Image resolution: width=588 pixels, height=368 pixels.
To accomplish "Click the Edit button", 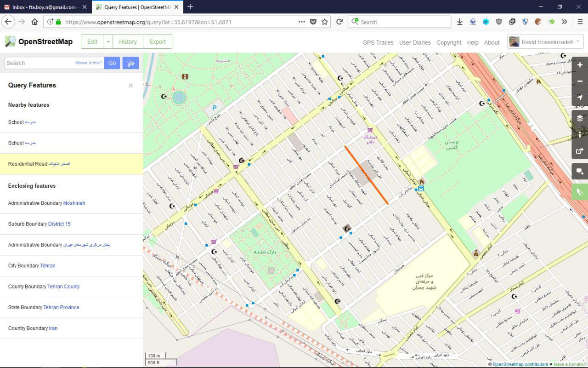I will 92,41.
